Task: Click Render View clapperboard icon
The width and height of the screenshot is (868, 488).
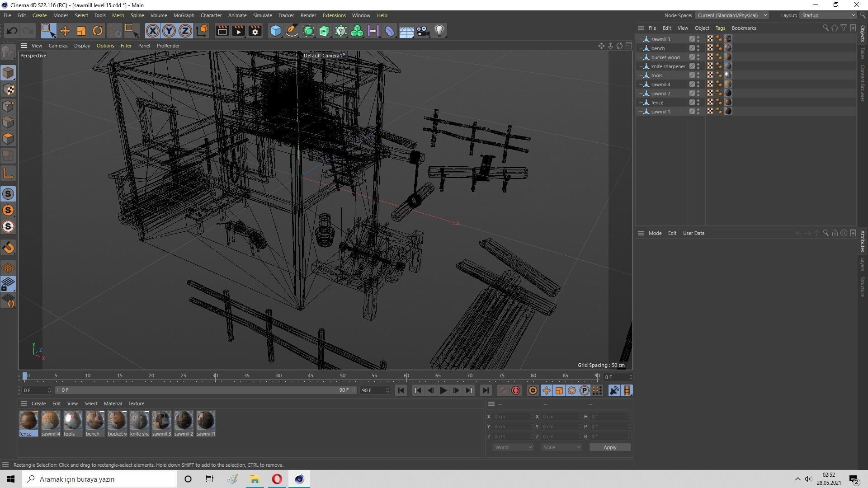Action: pyautogui.click(x=222, y=31)
